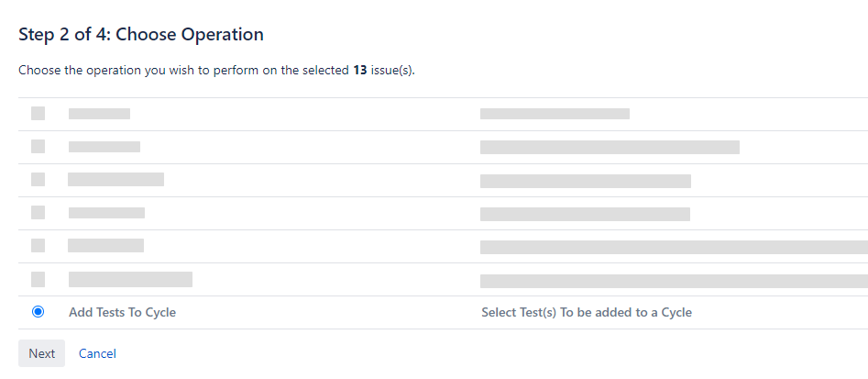This screenshot has height=379, width=868.
Task: Select the gray radio placeholder in second row
Action: pyautogui.click(x=38, y=147)
